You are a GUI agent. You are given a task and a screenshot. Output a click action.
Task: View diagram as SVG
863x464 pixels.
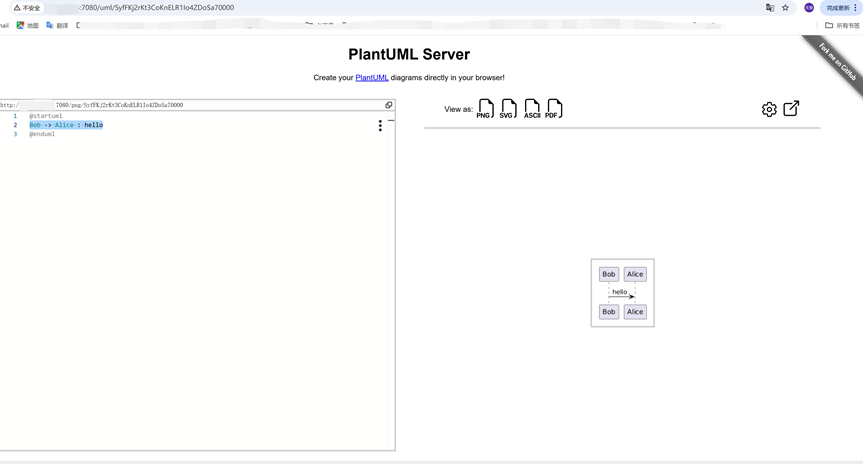(x=508, y=109)
